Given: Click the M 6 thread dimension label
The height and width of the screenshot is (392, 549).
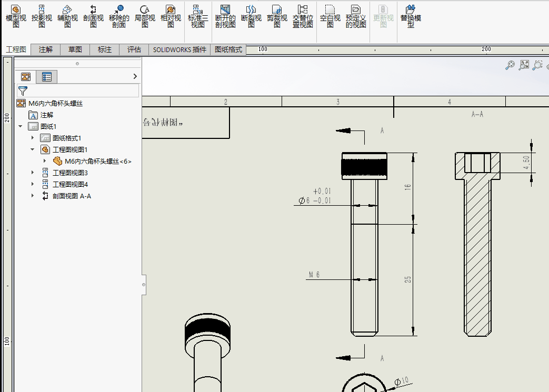Looking at the screenshot, I should [314, 275].
